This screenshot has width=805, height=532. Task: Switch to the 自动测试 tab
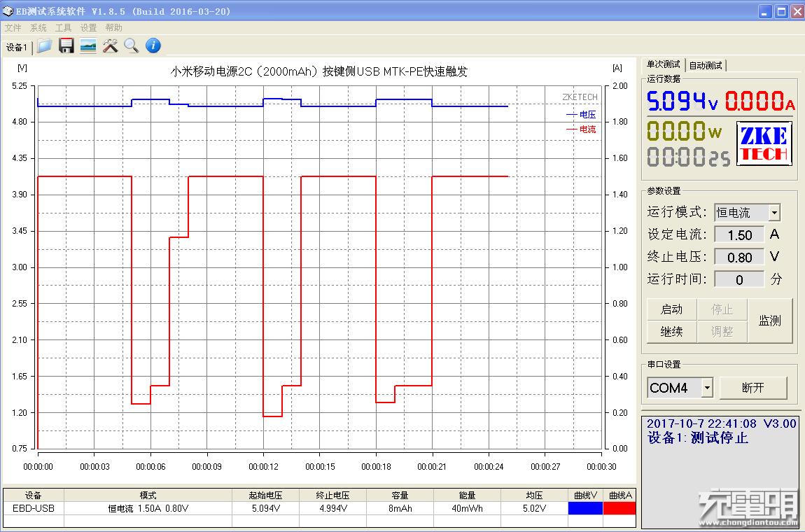(706, 64)
